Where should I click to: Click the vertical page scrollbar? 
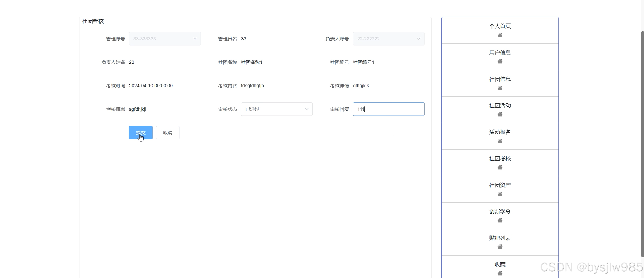[x=642, y=144]
